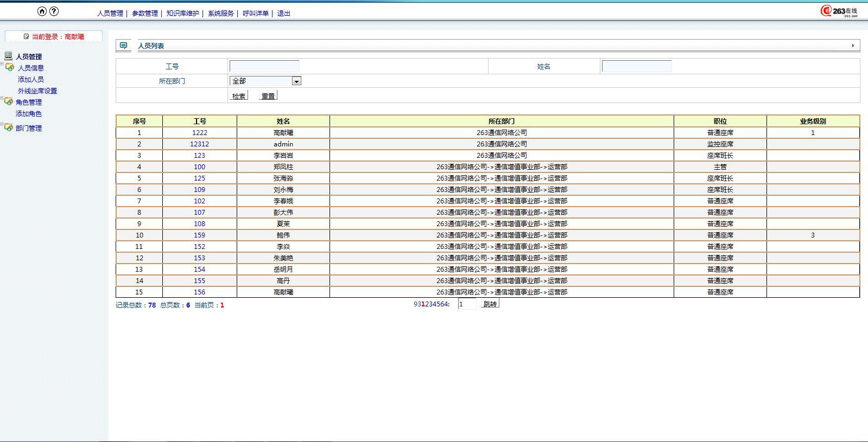Open help via the question mark icon
The height and width of the screenshot is (442, 868).
[54, 11]
